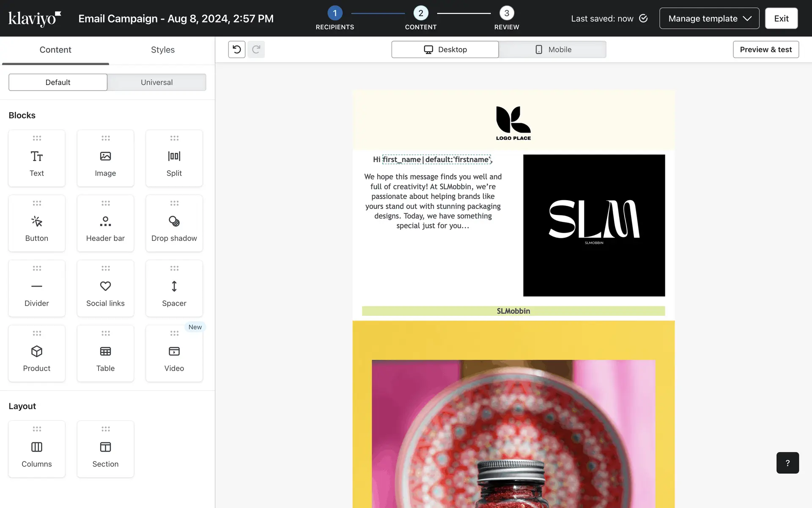Open the help question mark widget

tap(787, 463)
